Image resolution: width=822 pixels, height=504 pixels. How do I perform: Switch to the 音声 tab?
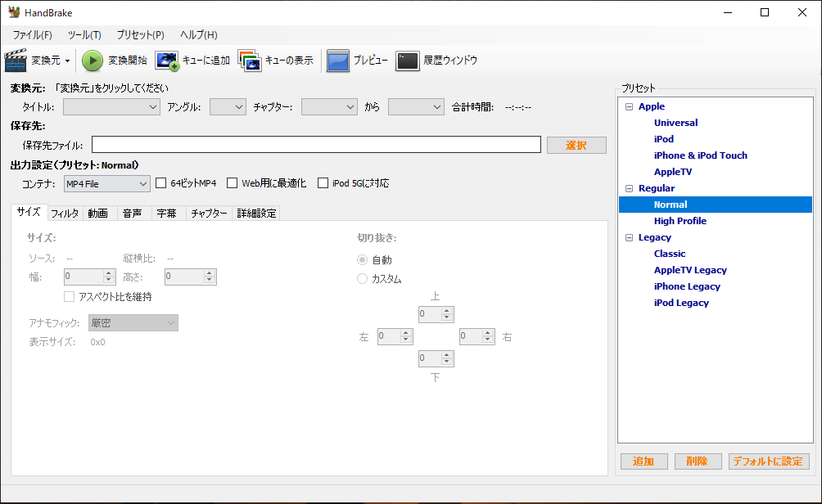[133, 214]
